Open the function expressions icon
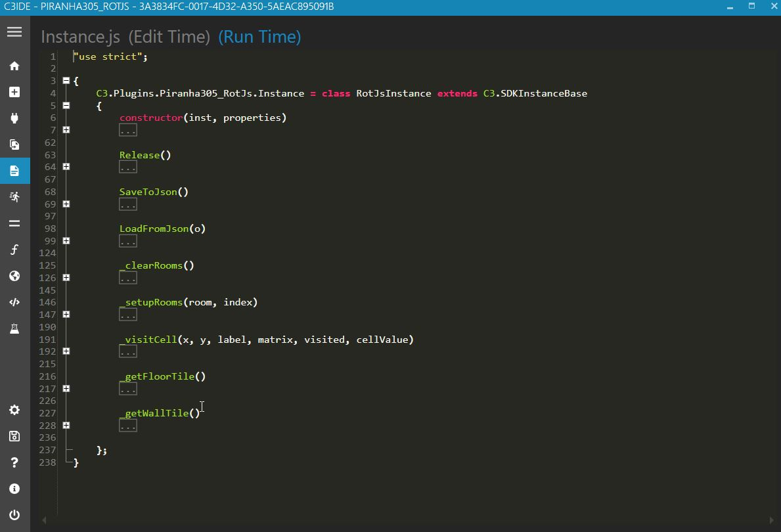Image resolution: width=781 pixels, height=532 pixels. point(14,250)
